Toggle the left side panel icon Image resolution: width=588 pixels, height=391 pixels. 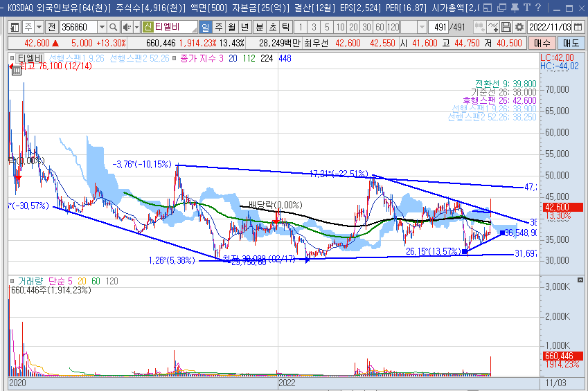[x=15, y=27]
